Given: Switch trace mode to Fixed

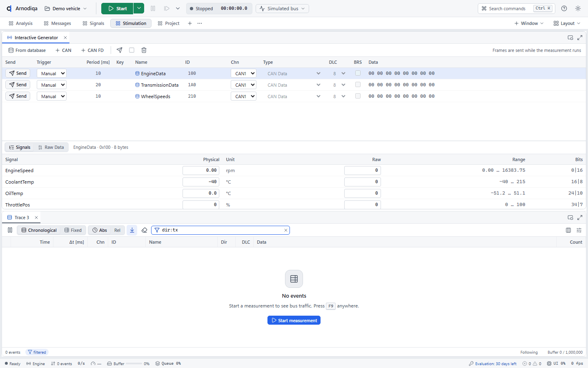Looking at the screenshot, I should (73, 230).
